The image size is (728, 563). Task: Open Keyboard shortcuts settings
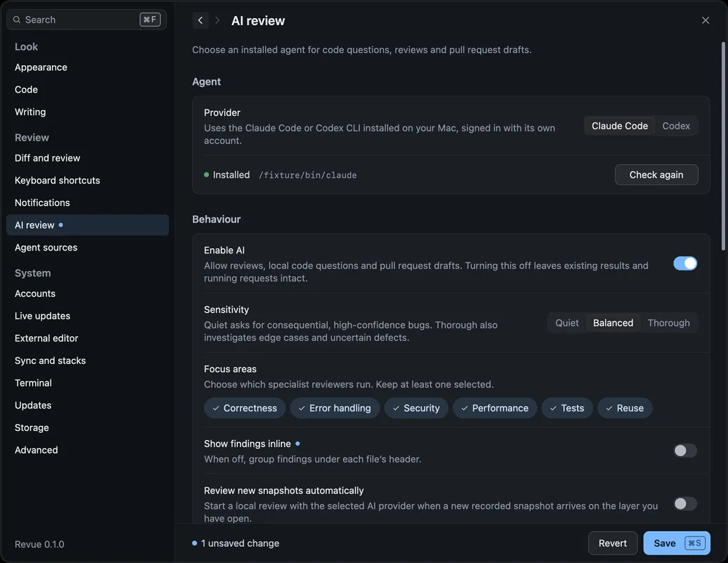coord(87,180)
